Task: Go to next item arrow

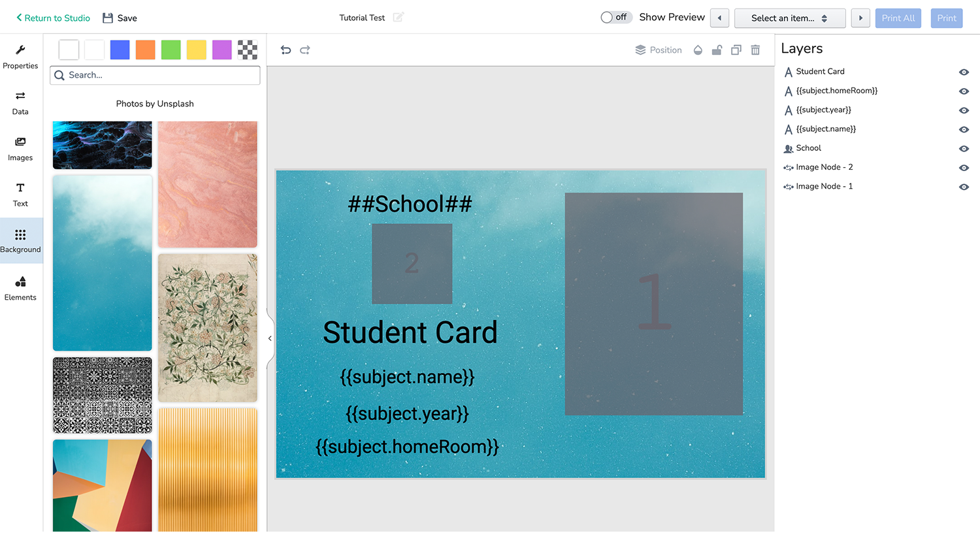Action: click(860, 18)
